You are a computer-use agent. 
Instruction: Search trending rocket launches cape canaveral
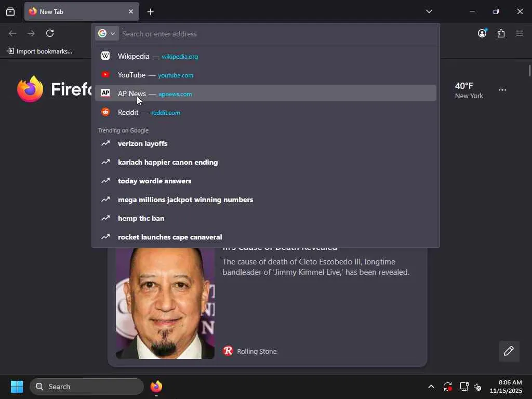265,237
